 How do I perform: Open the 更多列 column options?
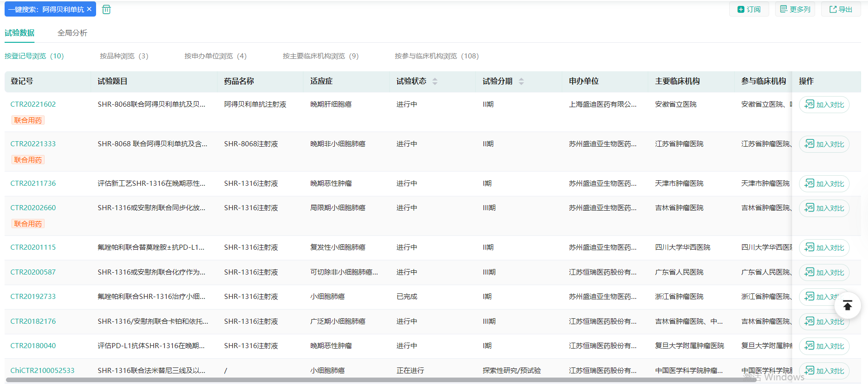(x=795, y=9)
